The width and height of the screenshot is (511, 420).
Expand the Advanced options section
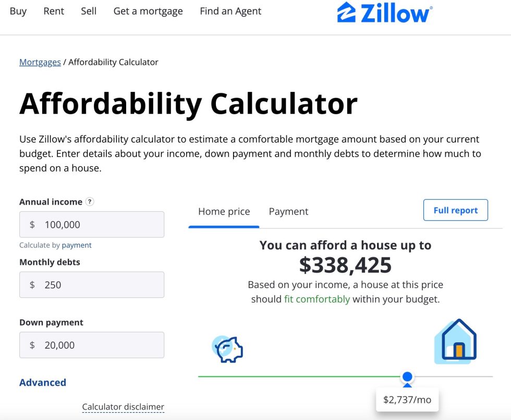point(43,382)
